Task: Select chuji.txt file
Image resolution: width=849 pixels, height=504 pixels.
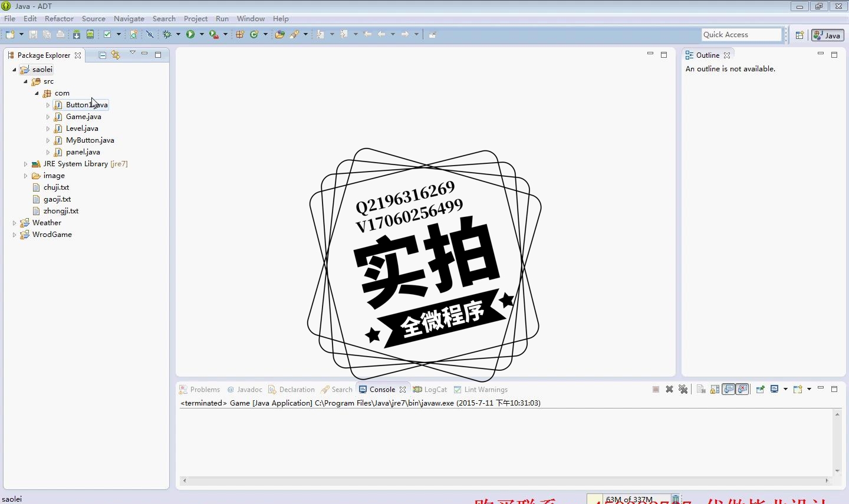Action: (56, 187)
